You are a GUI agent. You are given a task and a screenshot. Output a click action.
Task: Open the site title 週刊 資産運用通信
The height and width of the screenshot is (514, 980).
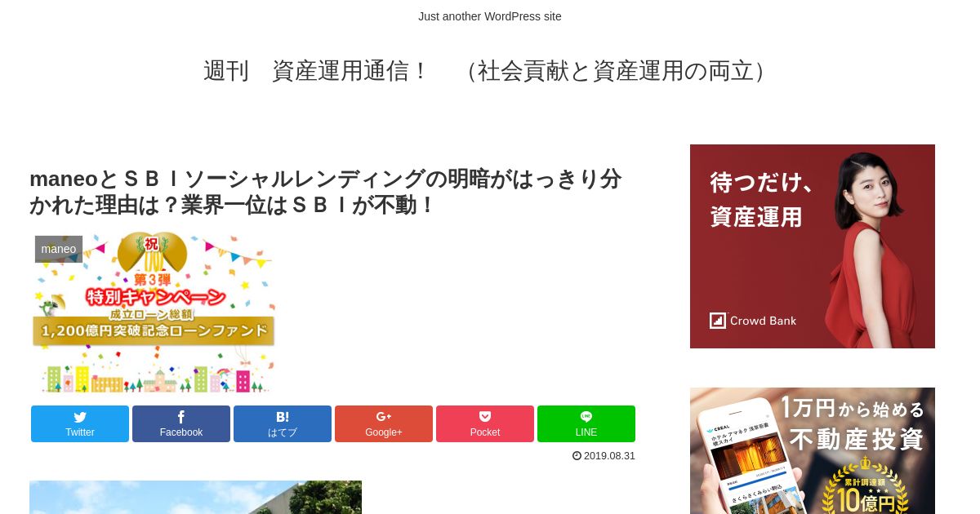pos(489,71)
